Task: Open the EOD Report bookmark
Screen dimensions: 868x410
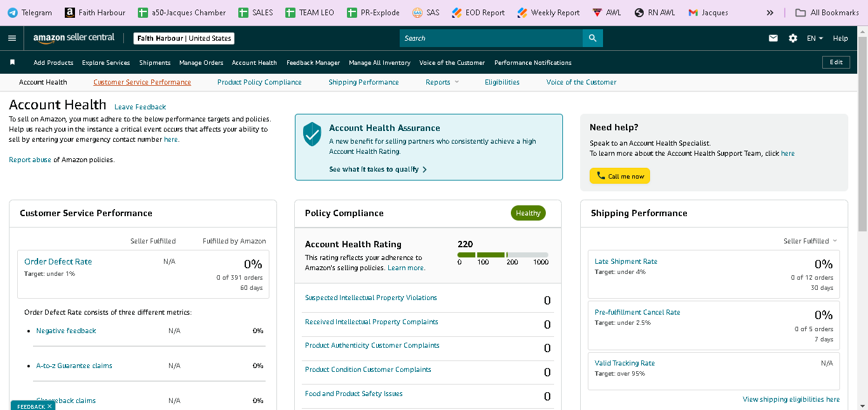Action: tap(478, 13)
